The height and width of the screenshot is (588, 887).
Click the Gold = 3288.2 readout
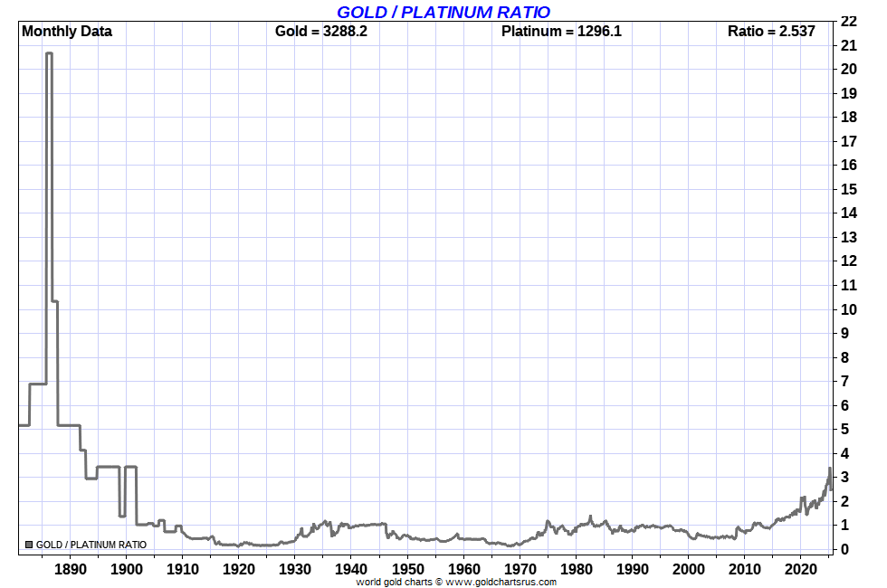click(x=320, y=31)
